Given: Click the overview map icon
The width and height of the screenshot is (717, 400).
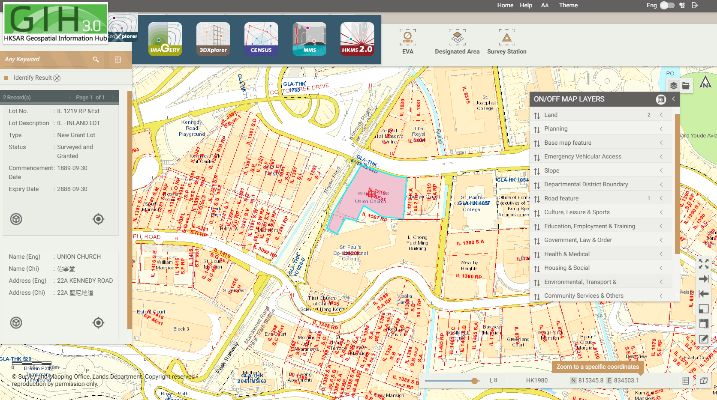Looking at the screenshot, I should click(704, 309).
